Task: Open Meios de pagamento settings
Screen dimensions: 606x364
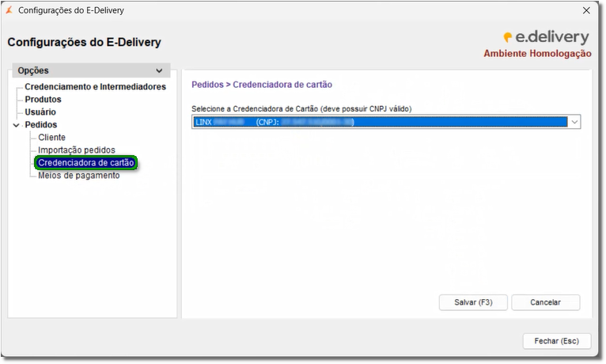Action: click(79, 176)
